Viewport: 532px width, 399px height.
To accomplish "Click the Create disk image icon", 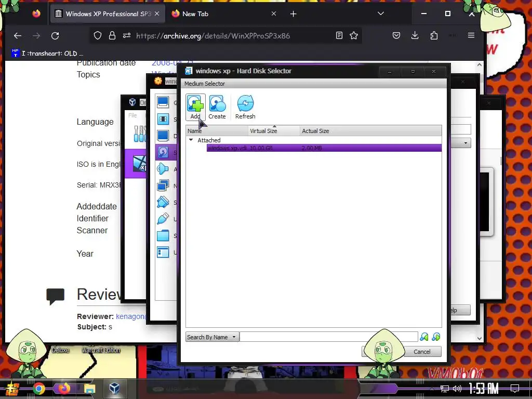I will pos(217,107).
